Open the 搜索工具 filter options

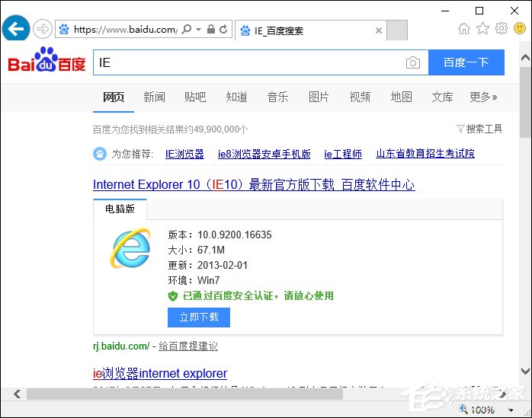479,129
